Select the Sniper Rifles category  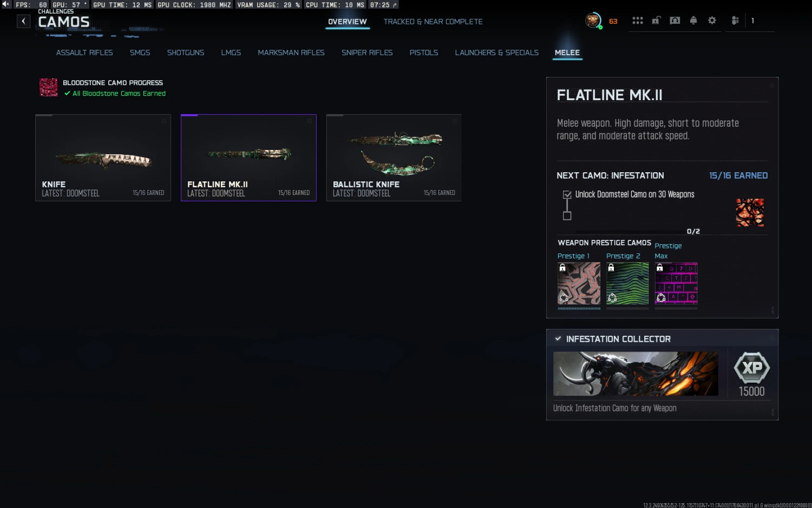point(367,53)
